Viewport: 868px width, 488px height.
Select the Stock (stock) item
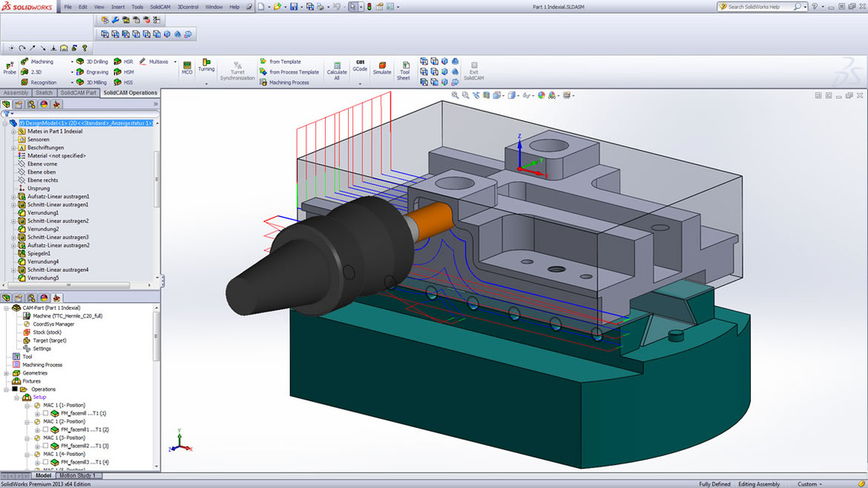[x=42, y=332]
